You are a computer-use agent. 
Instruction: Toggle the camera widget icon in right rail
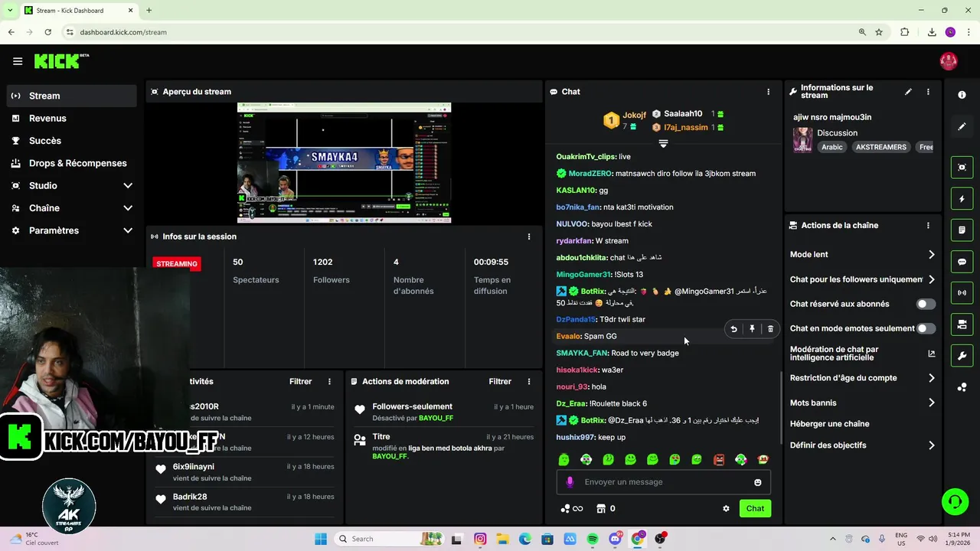pos(962,325)
